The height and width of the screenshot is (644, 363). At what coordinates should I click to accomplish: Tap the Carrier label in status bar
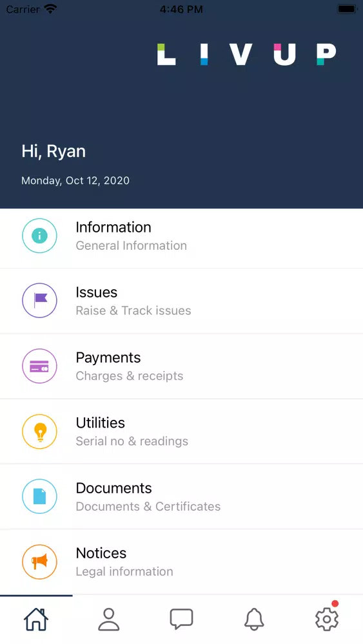[x=23, y=9]
